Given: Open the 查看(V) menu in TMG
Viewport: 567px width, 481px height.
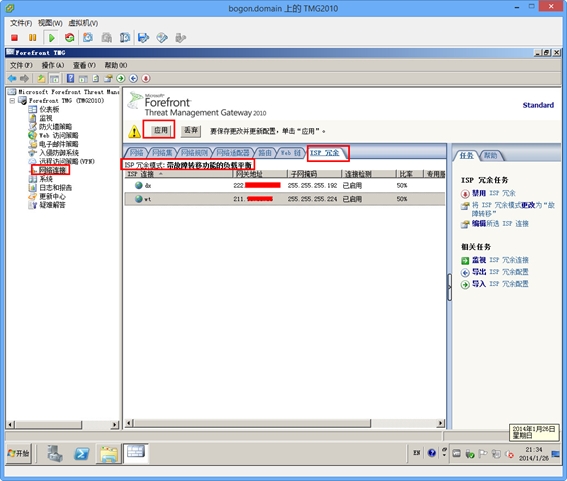Looking at the screenshot, I should click(x=84, y=65).
